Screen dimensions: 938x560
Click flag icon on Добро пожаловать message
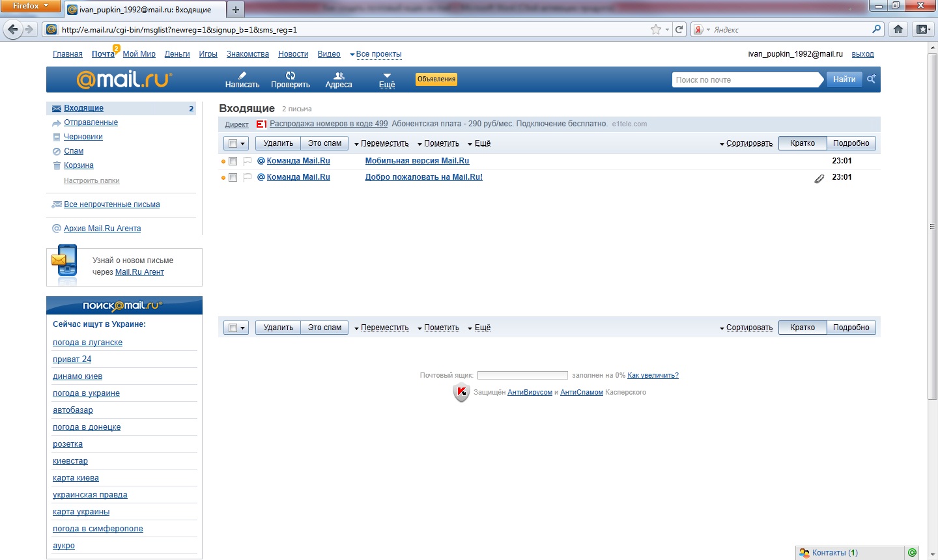248,177
